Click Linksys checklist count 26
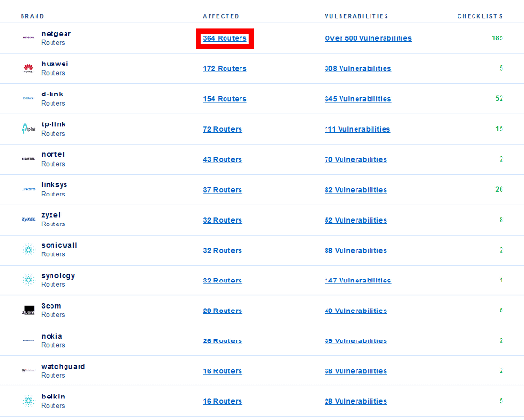Viewport: 524px width, 420px height. coord(499,189)
